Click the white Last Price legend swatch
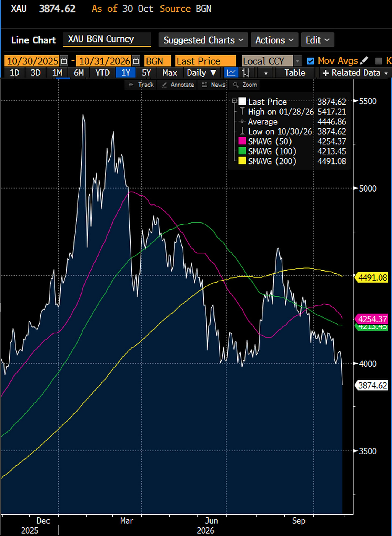This screenshot has width=392, height=536. [x=242, y=101]
